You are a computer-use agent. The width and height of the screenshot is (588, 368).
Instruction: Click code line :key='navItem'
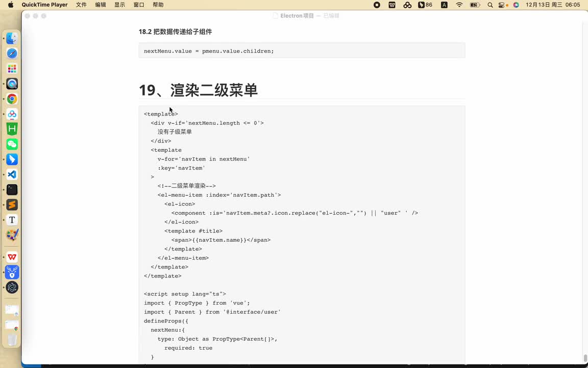[181, 168]
